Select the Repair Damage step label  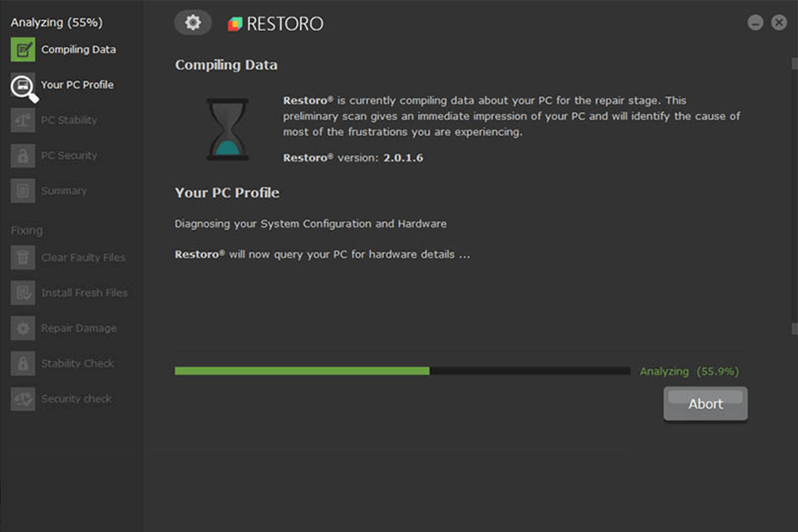click(x=79, y=328)
